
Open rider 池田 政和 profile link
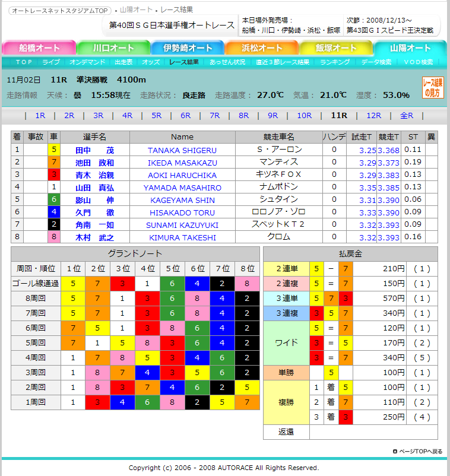pos(95,163)
